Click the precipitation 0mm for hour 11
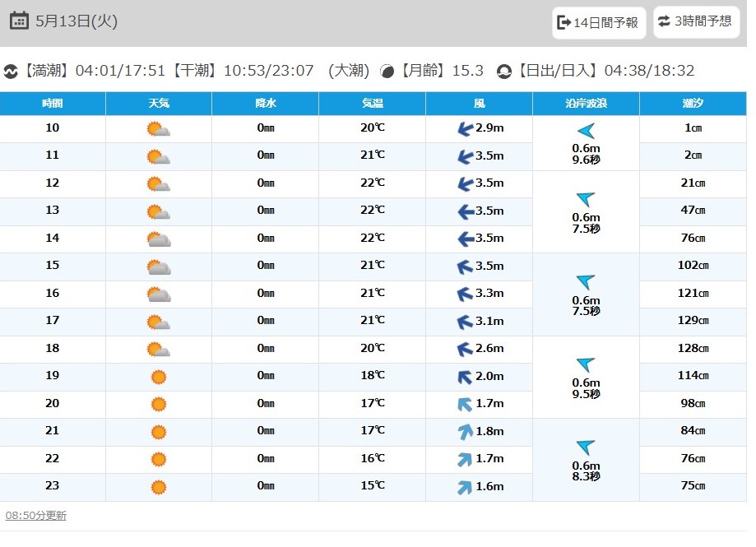Screen dimensions: 756x547 click(x=266, y=155)
